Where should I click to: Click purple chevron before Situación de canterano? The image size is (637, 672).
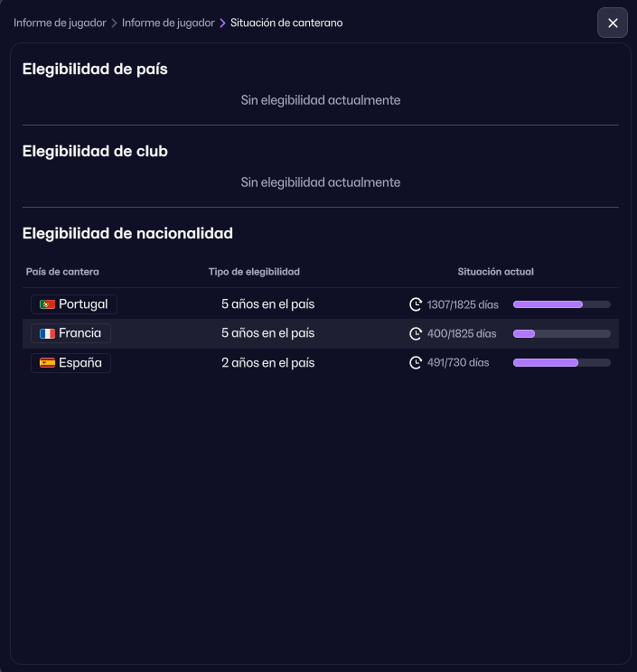click(222, 23)
